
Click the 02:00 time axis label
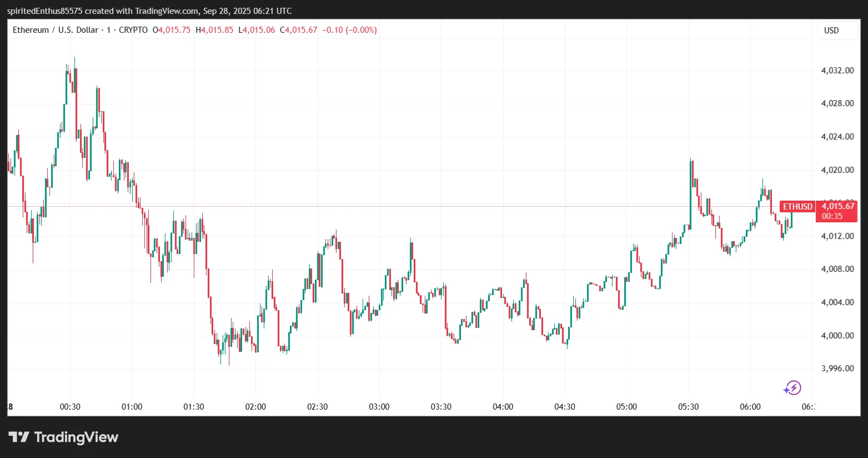pos(255,407)
